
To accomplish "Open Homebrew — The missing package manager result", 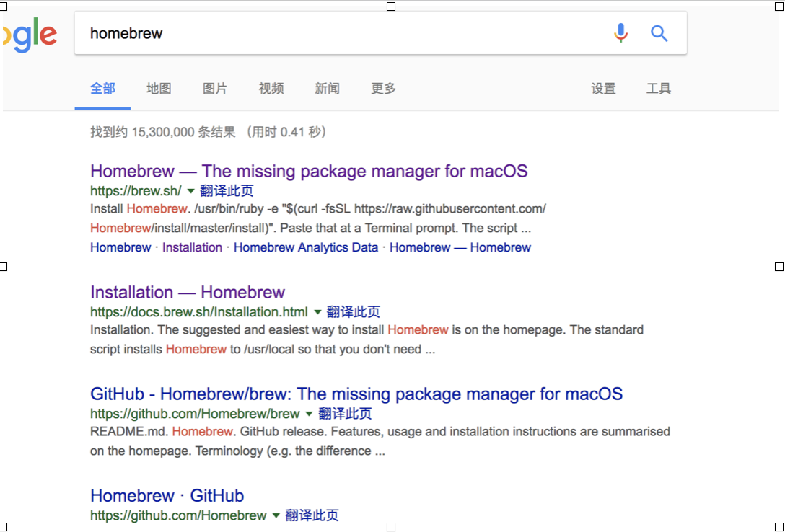I will tap(309, 172).
